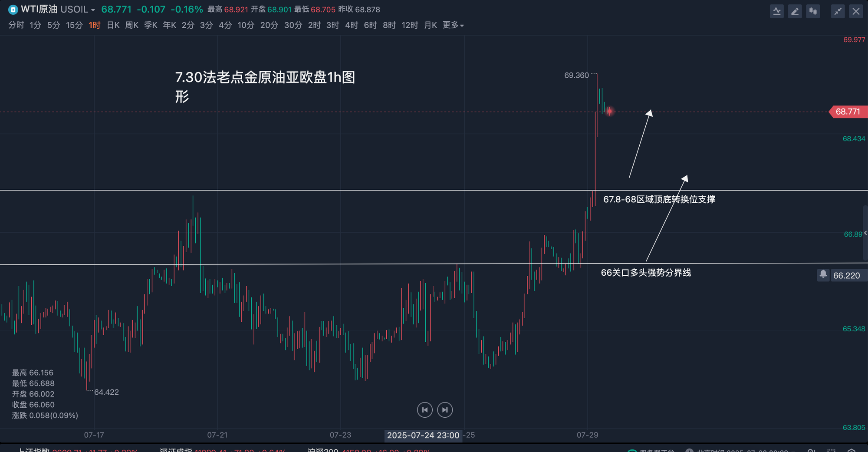Click the 69.360 high price marker
Image resolution: width=868 pixels, height=452 pixels.
(x=576, y=75)
